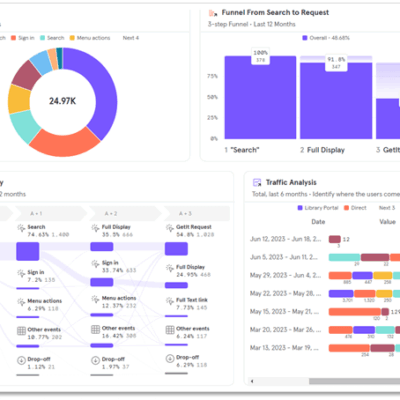400x400 pixels.
Task: Click the maroon donut segment
Action: (26, 75)
